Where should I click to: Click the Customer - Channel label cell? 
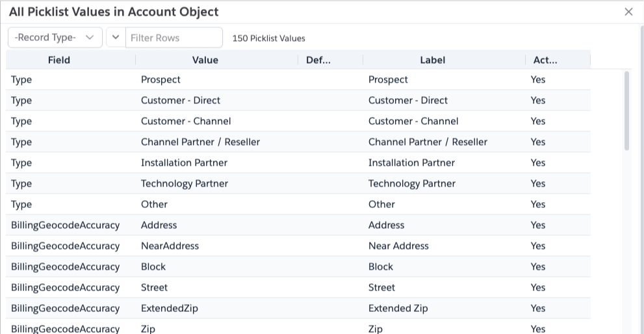tap(413, 121)
